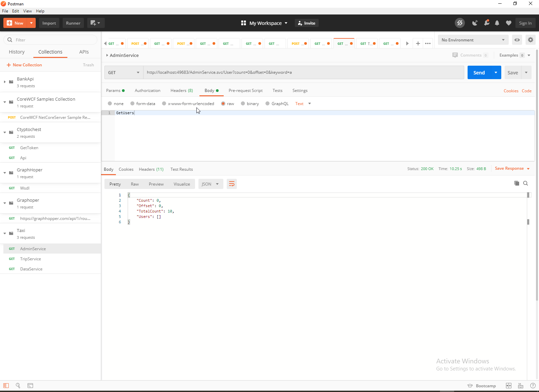Open the Examples dropdown
The width and height of the screenshot is (539, 392).
pos(515,55)
